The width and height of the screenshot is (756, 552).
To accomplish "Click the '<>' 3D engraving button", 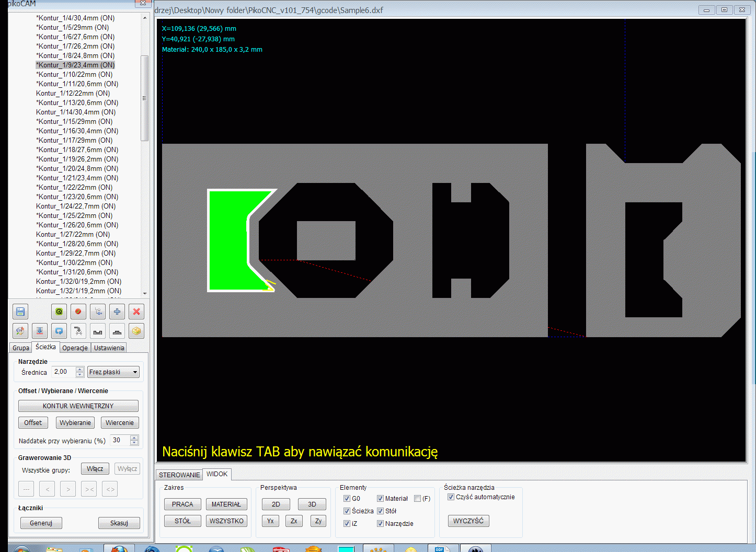I will click(x=110, y=489).
